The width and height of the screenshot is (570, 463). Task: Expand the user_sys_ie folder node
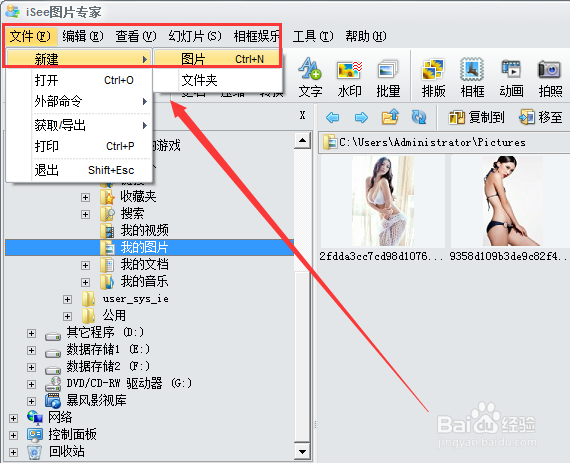(x=68, y=299)
